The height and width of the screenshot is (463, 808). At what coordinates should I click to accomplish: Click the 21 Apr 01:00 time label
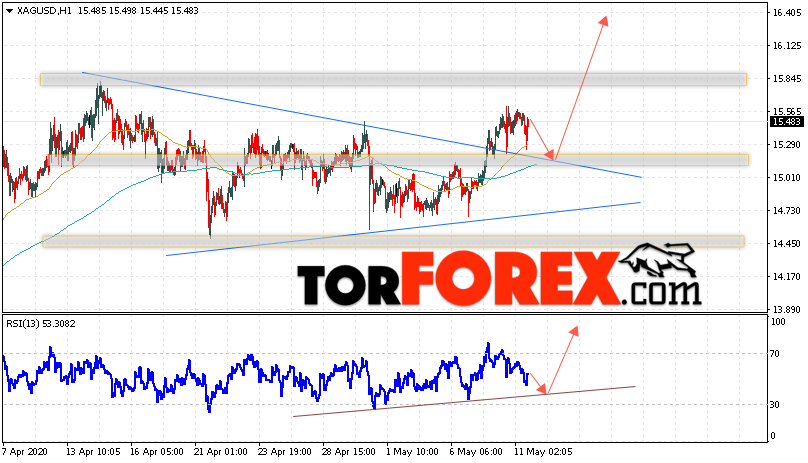220,452
